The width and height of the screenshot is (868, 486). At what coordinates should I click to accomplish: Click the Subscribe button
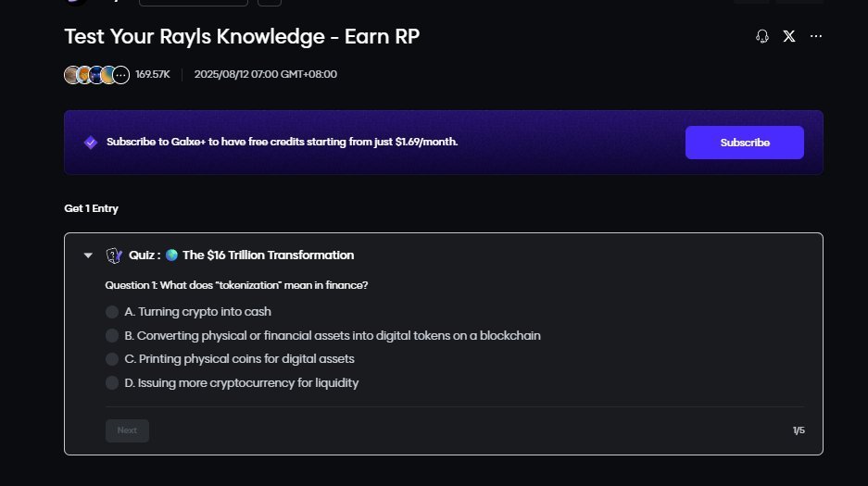tap(745, 143)
